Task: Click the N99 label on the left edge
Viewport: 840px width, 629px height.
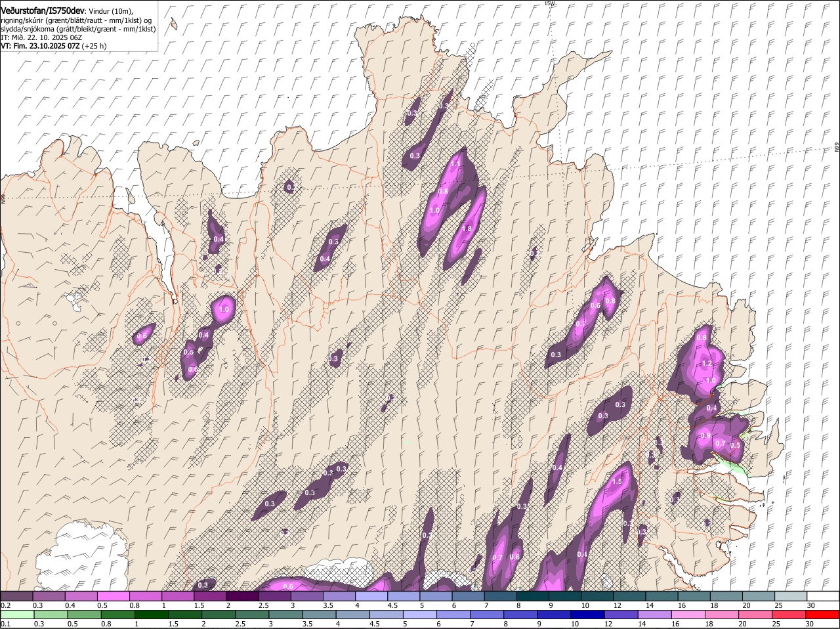Action: coord(3,198)
